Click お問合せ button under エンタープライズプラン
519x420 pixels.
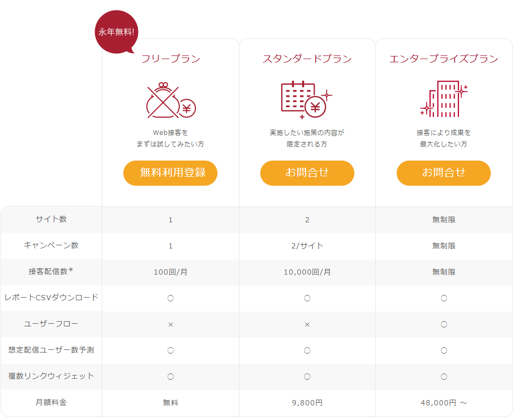click(444, 173)
